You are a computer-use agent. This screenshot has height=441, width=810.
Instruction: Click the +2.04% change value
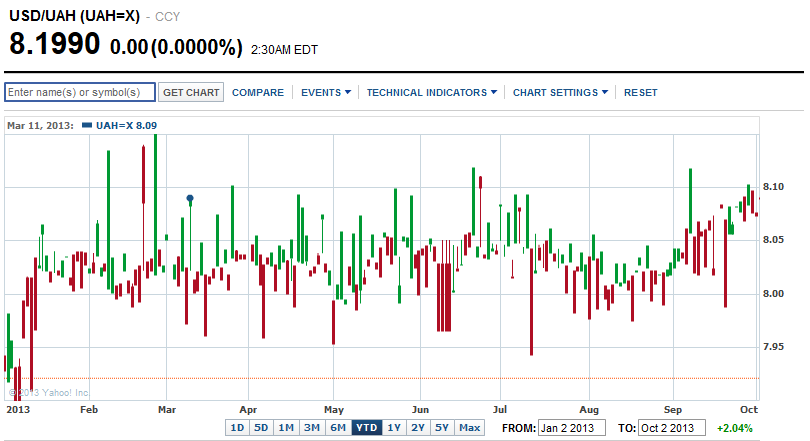[735, 428]
